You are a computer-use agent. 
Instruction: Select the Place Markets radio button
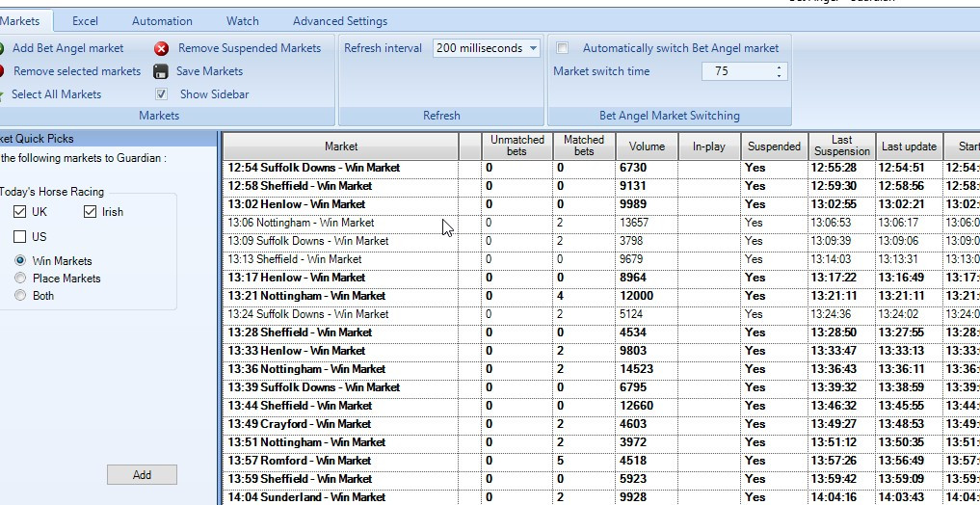point(20,279)
